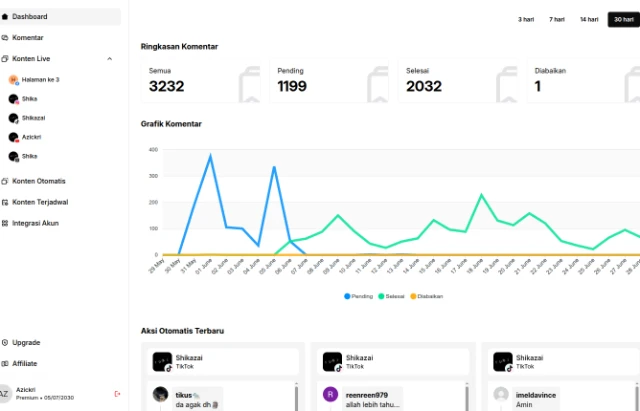Collapse the Konten Live section chevron

(109, 59)
